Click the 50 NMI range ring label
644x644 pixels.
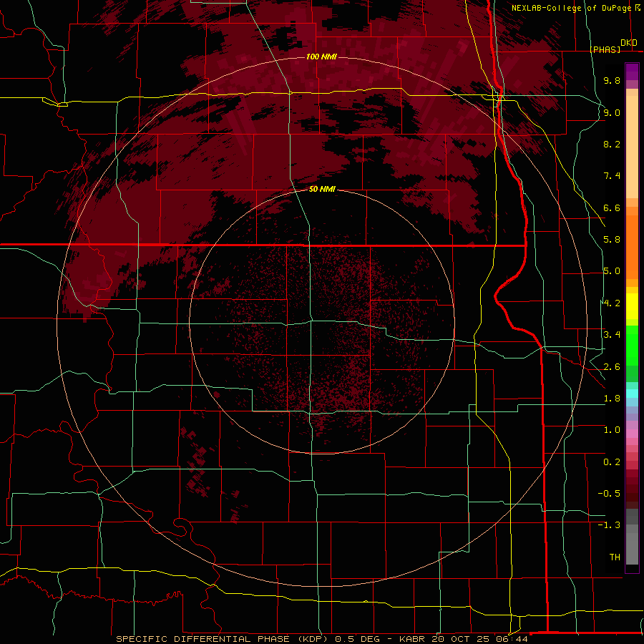pyautogui.click(x=322, y=189)
